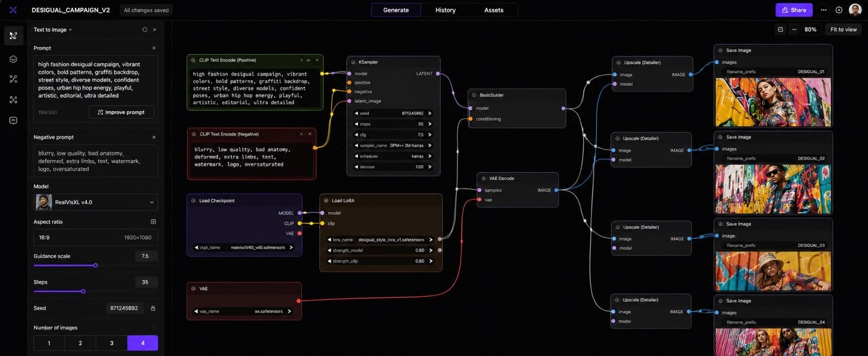Click the KSampler node header icon

click(x=353, y=62)
